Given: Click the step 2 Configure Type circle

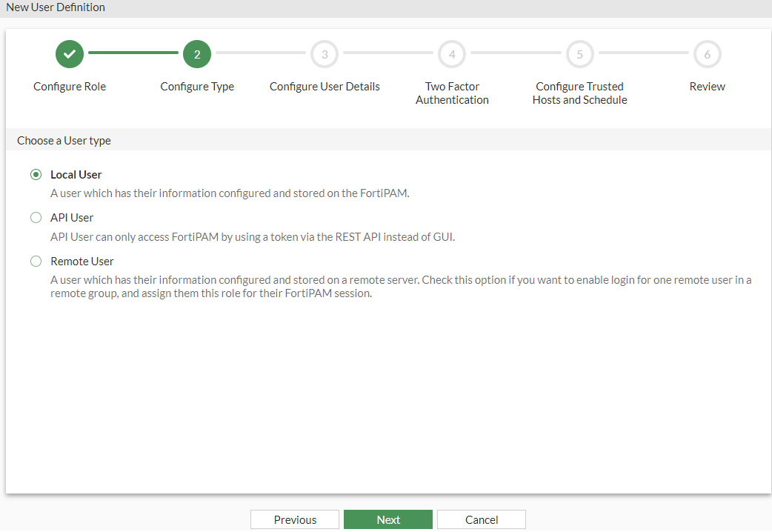Looking at the screenshot, I should click(197, 53).
